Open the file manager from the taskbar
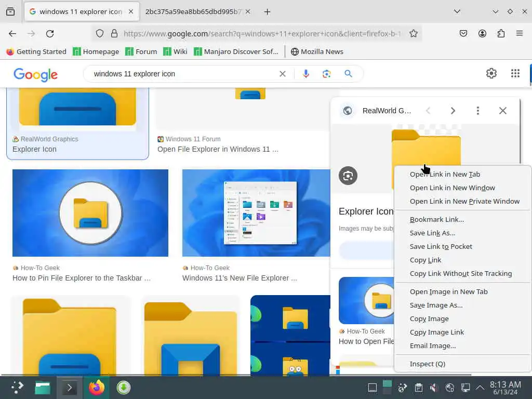Viewport: 532px width, 399px height. 43,388
